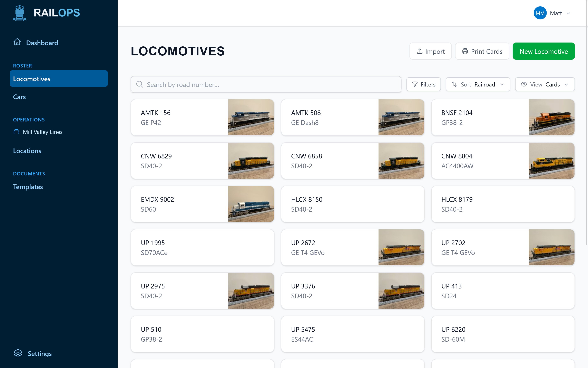Click the AMTK 156 road number text
Image resolution: width=588 pixels, height=368 pixels.
click(156, 113)
